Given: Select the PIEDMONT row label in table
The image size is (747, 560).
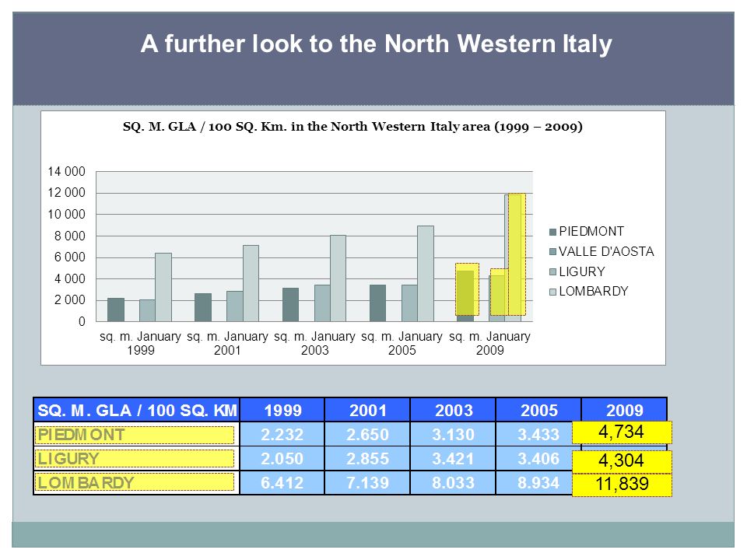Looking at the screenshot, I should point(135,435).
